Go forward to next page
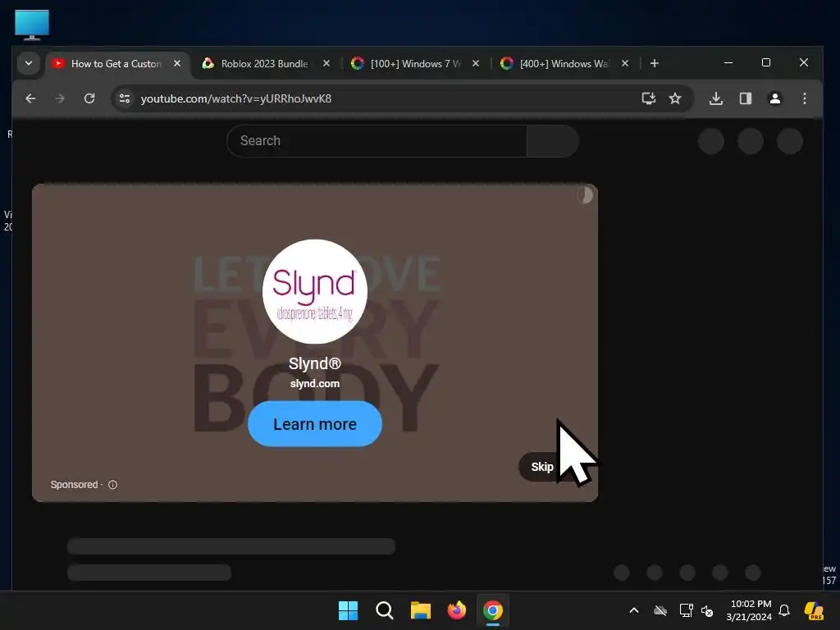 (x=59, y=98)
